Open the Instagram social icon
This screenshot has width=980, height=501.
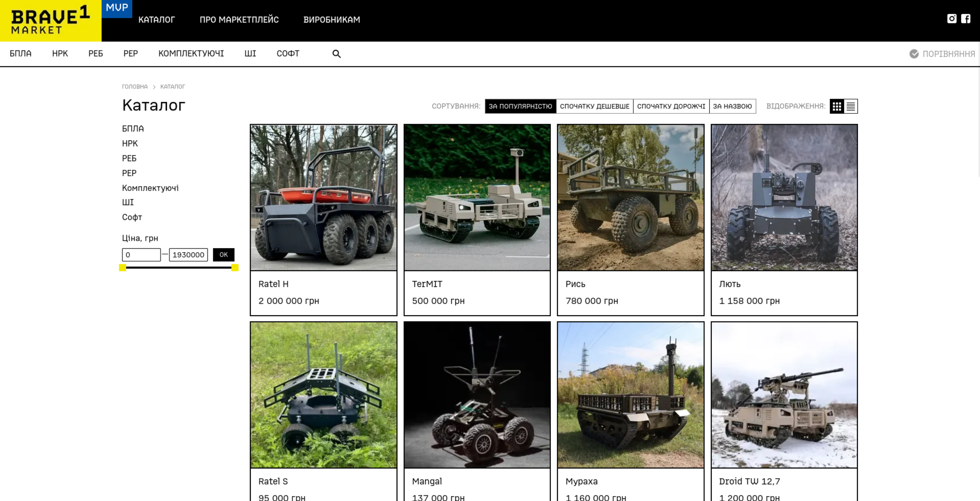pos(951,19)
